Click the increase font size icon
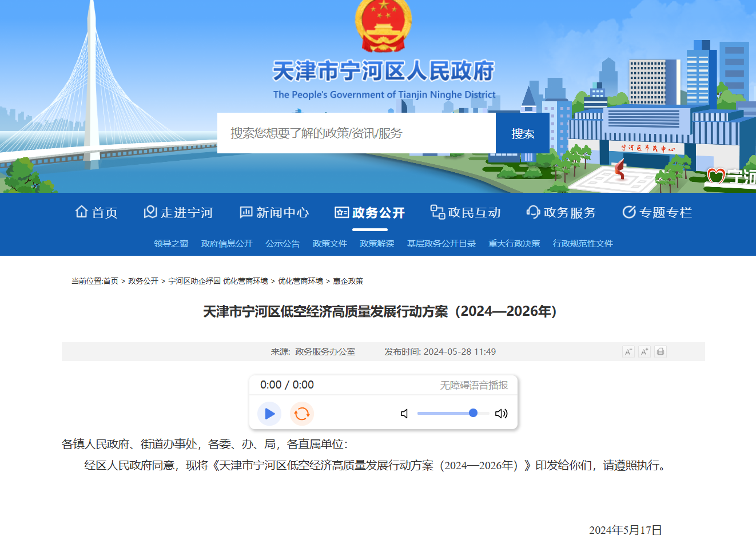The width and height of the screenshot is (756, 551). tap(644, 351)
